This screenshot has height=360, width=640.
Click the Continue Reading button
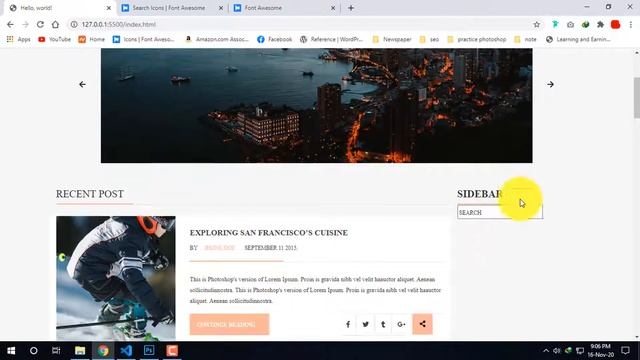pos(229,324)
